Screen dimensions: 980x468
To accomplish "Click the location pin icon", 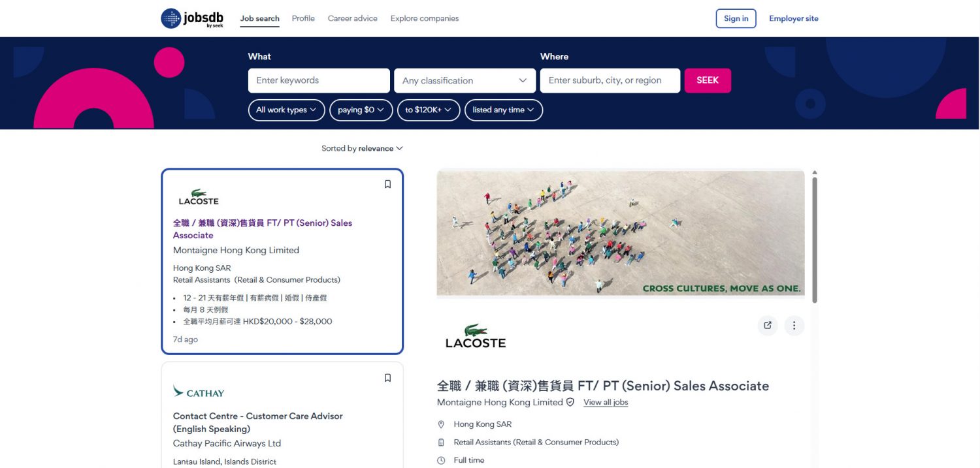I will pyautogui.click(x=441, y=424).
